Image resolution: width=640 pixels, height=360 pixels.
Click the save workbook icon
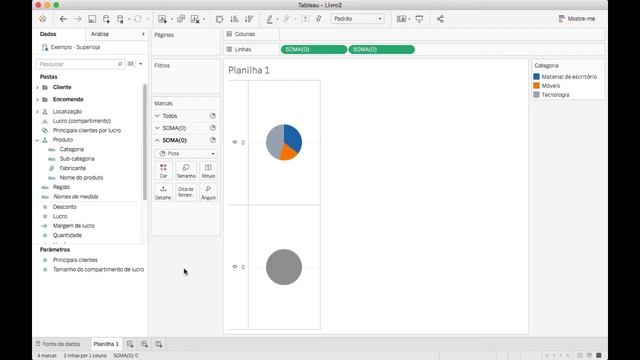92,19
